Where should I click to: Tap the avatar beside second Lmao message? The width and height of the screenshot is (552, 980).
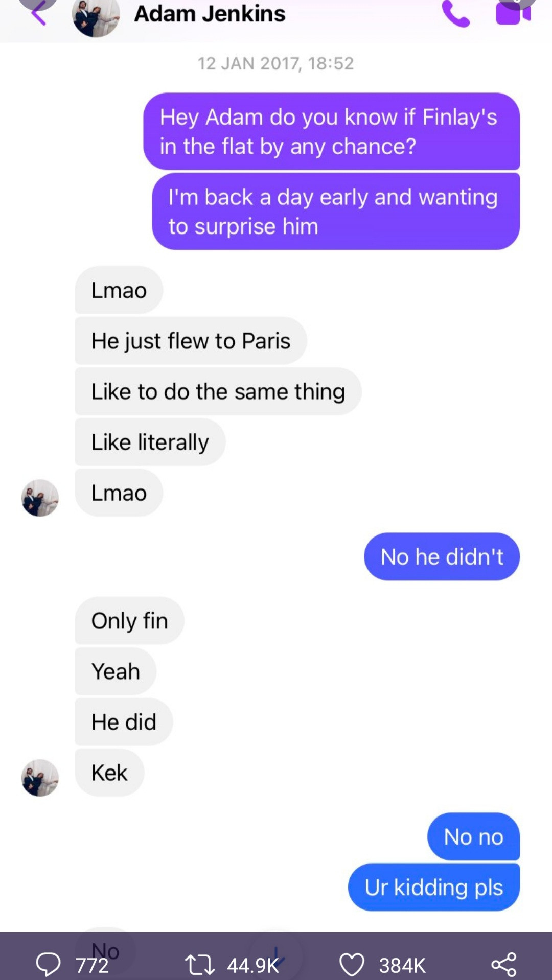pos(40,498)
